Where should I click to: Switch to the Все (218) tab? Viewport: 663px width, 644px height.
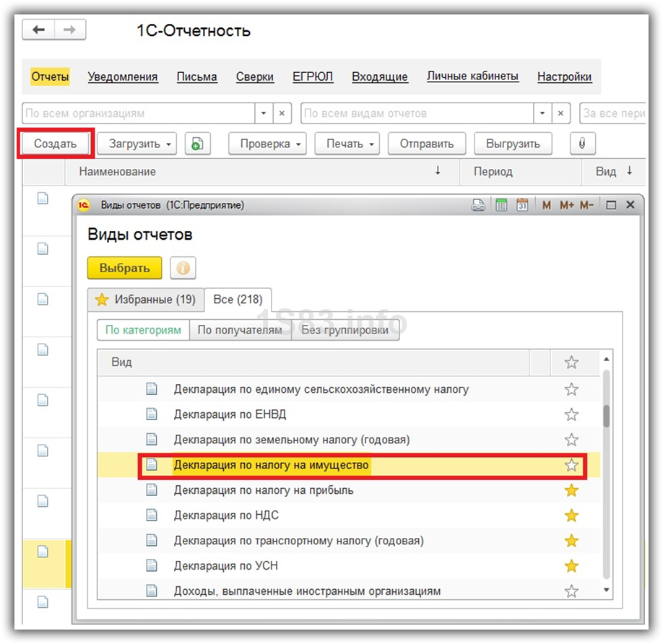pos(238,300)
